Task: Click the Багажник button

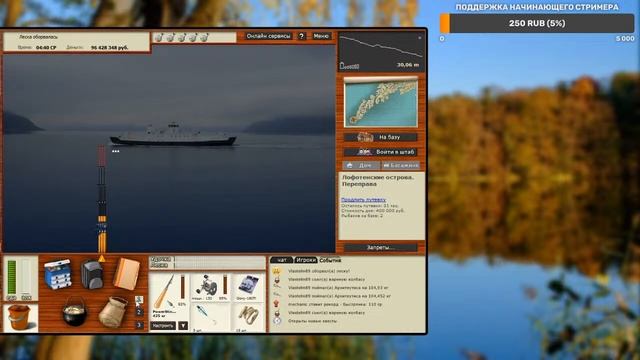Action: tap(401, 165)
